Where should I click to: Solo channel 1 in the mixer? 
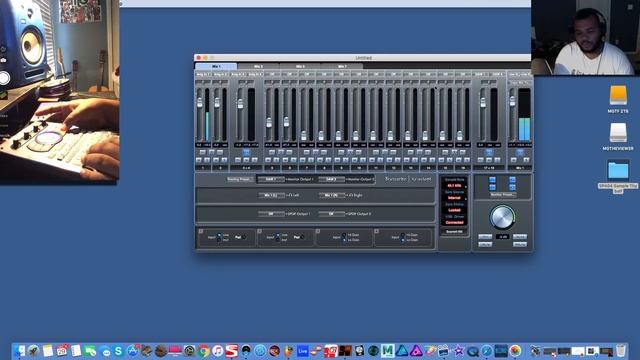pyautogui.click(x=207, y=160)
